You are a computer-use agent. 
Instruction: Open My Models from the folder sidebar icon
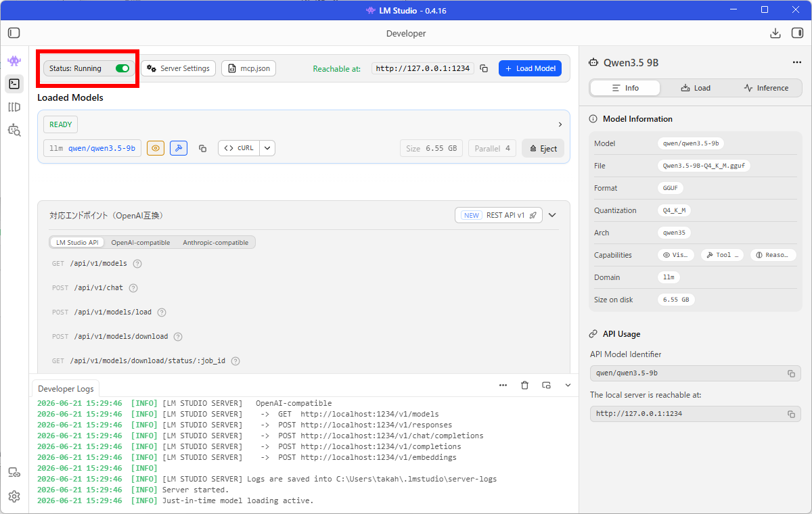pyautogui.click(x=14, y=107)
